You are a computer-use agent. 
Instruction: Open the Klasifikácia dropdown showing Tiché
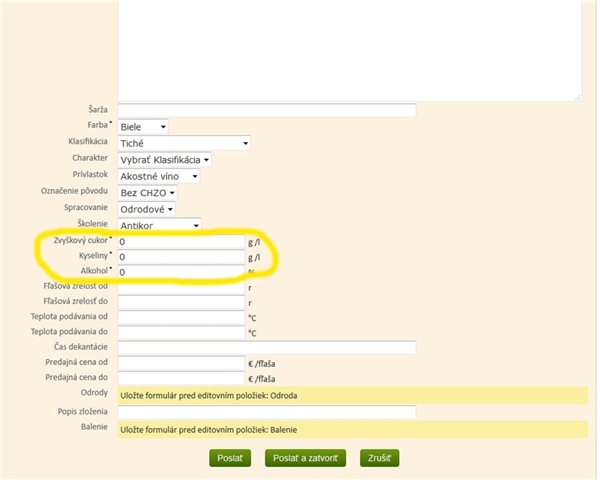184,143
